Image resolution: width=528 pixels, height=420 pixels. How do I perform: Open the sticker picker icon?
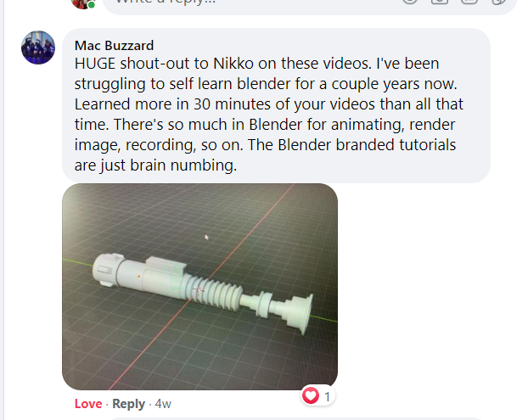coord(498,2)
